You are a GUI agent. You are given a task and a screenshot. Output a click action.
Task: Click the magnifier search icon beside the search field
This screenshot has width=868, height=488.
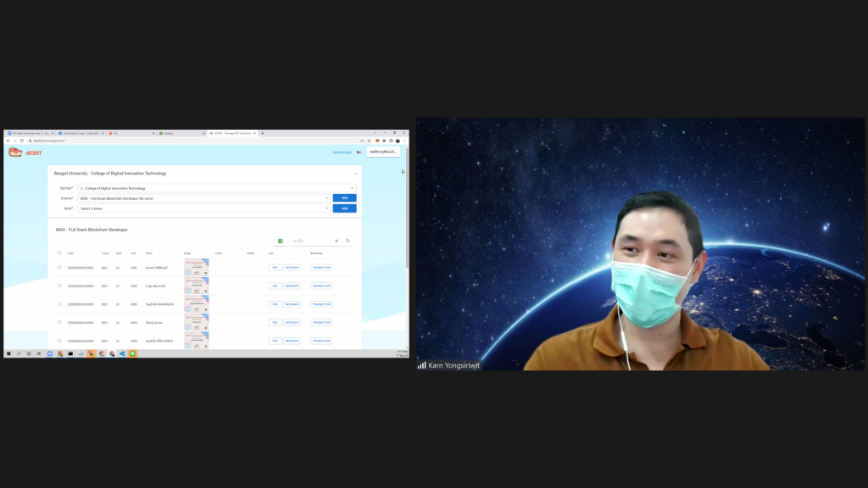tap(346, 241)
